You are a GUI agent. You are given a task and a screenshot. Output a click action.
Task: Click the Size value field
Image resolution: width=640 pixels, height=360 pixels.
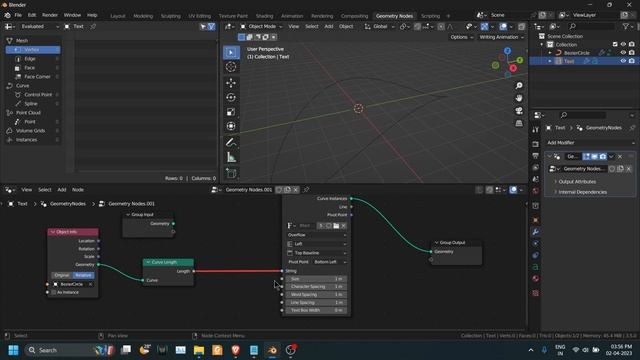tap(316, 279)
